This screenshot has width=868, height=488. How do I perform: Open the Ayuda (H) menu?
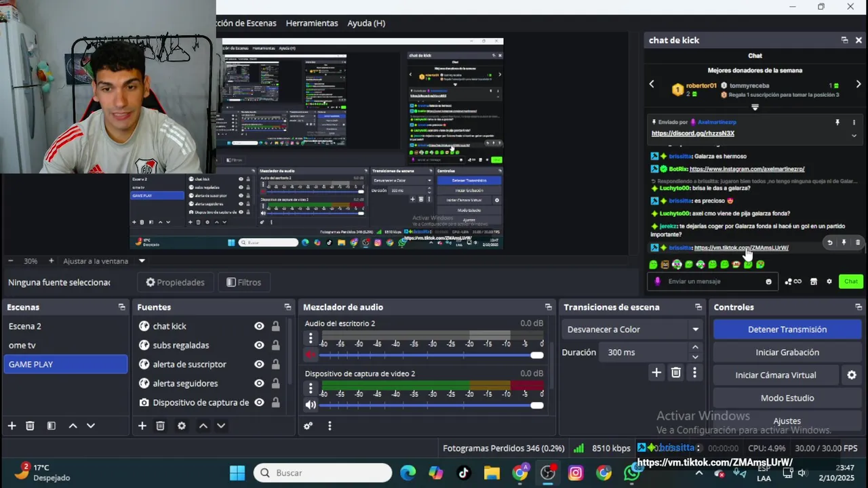pyautogui.click(x=366, y=23)
